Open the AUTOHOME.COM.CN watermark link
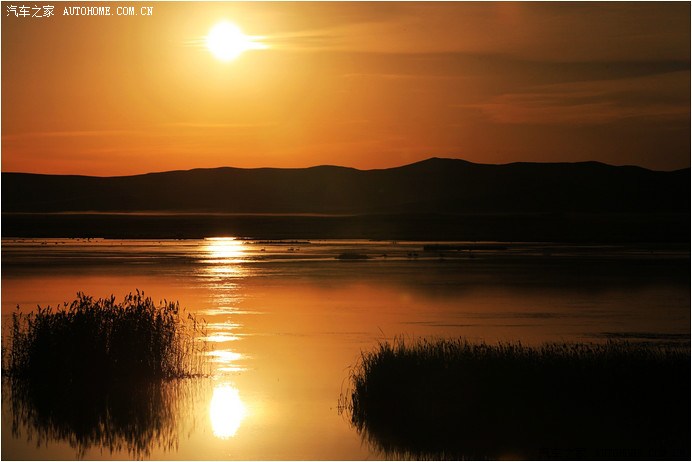This screenshot has width=692, height=462. click(108, 11)
